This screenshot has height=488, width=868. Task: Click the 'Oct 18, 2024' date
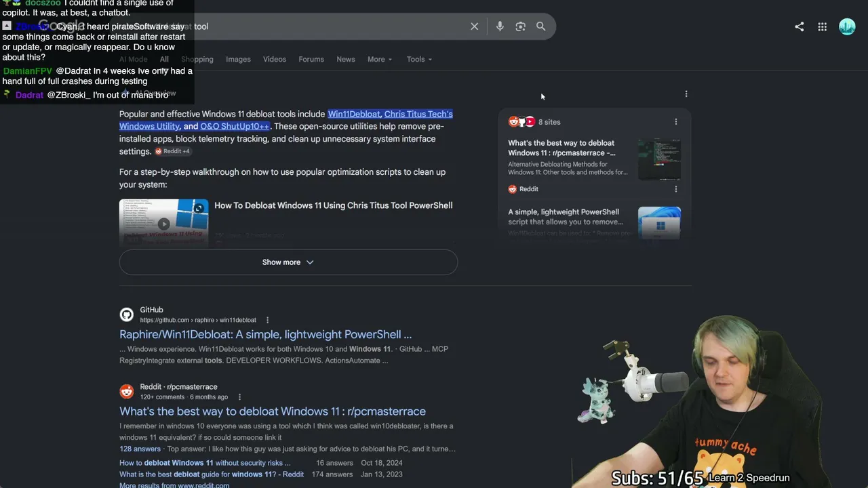(x=382, y=463)
